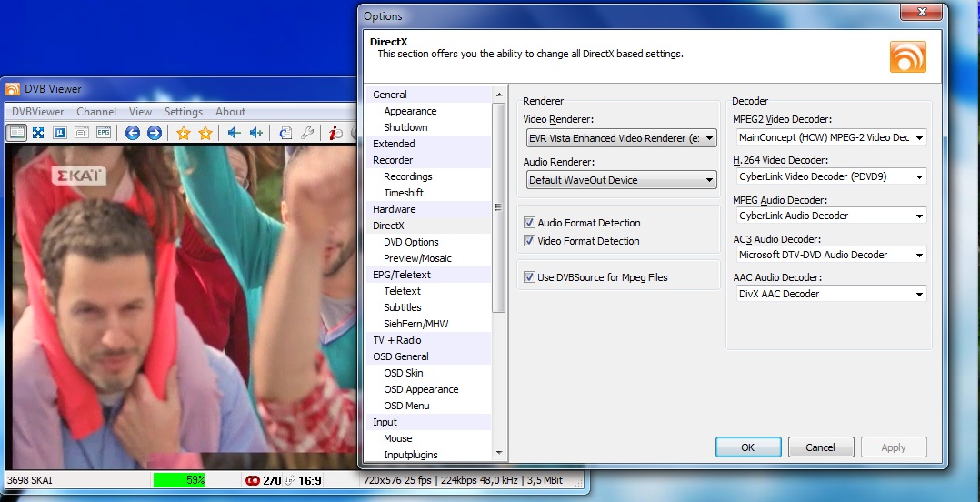This screenshot has height=502, width=980.
Task: Open the AAC Audio Decoder dropdown
Action: pos(831,294)
